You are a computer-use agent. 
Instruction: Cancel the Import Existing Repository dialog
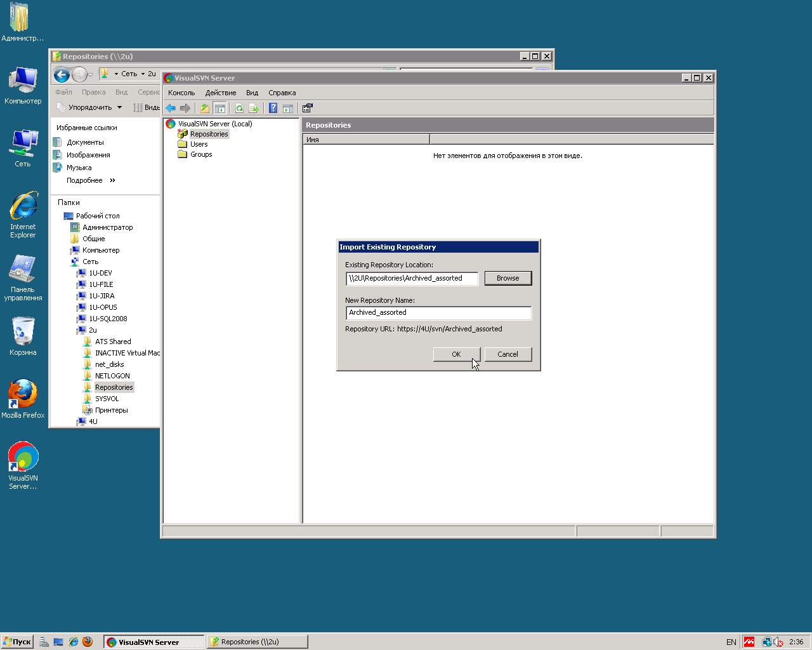508,354
